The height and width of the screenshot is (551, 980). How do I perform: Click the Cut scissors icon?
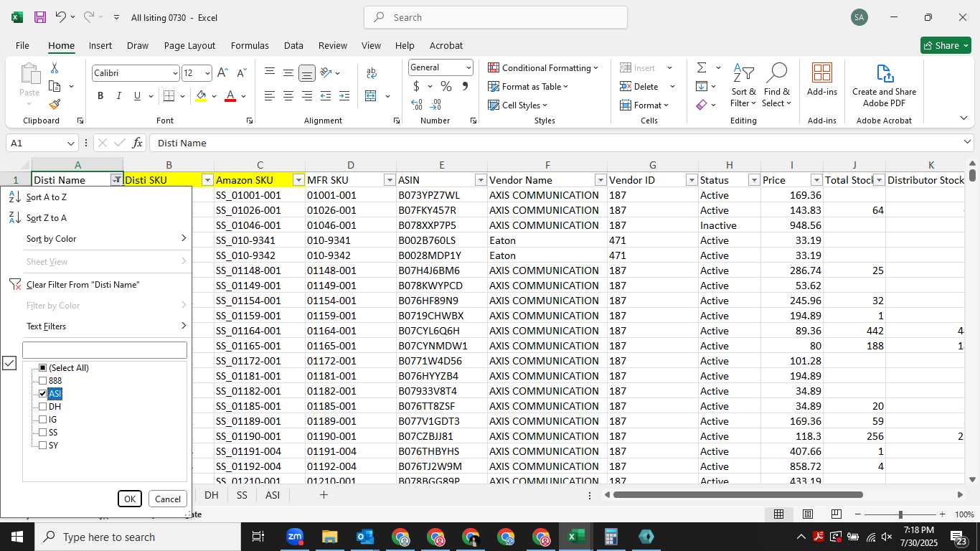click(x=55, y=68)
